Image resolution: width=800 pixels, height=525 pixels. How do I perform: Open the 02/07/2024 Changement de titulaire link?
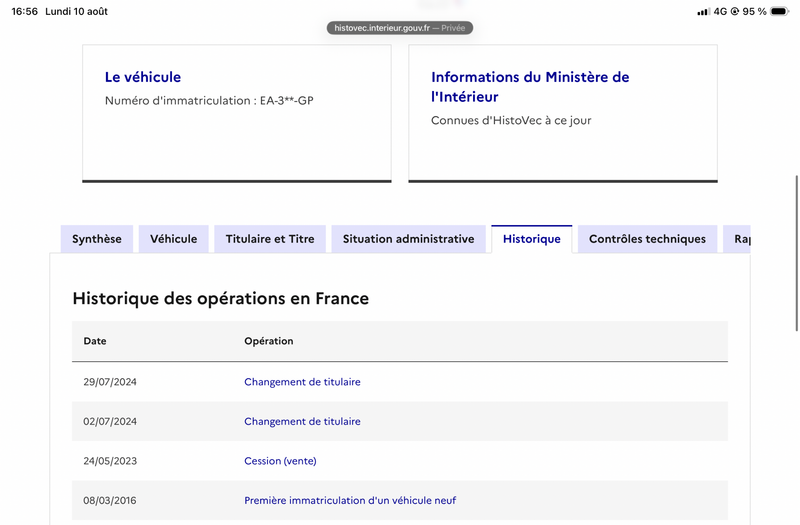pyautogui.click(x=302, y=421)
